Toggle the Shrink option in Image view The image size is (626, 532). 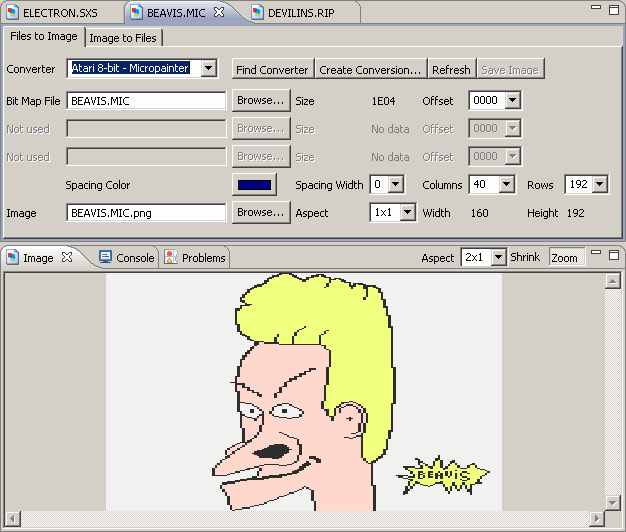pos(525,258)
